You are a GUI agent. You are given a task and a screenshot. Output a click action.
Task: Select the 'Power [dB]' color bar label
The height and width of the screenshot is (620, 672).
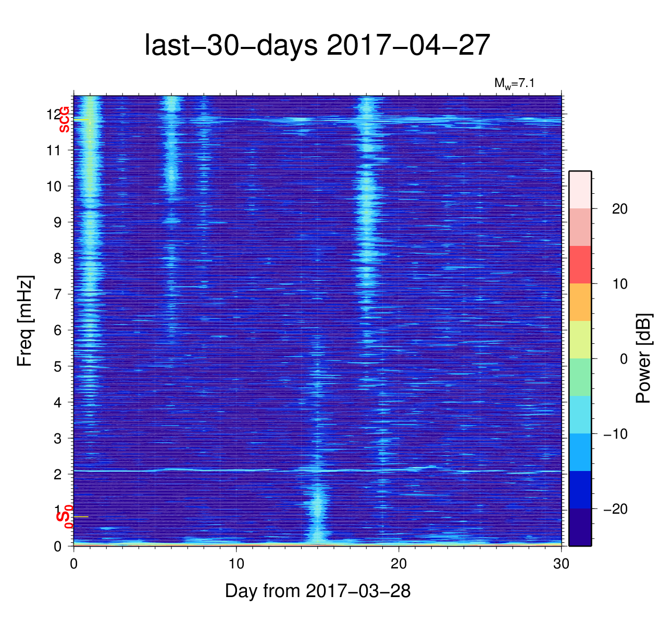click(644, 358)
